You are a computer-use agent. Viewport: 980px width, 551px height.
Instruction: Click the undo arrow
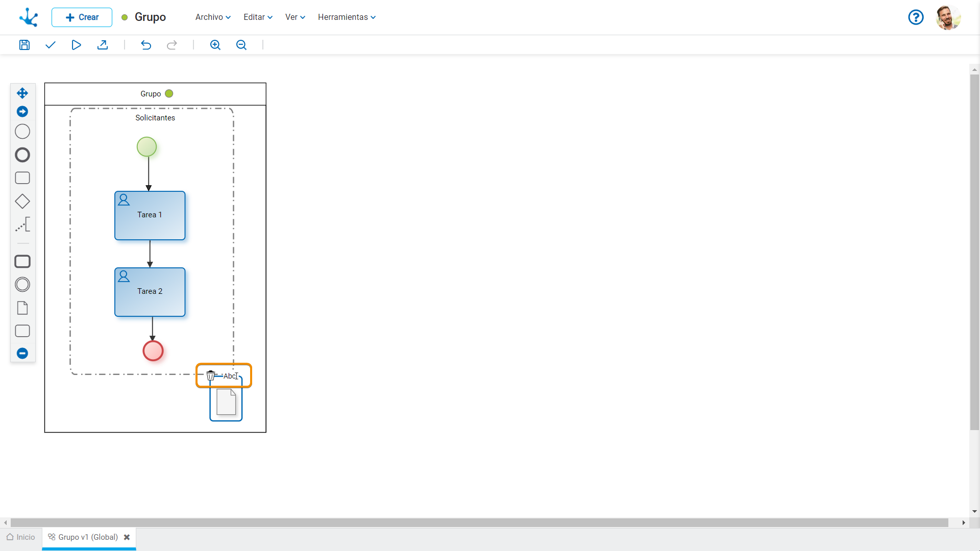click(146, 45)
